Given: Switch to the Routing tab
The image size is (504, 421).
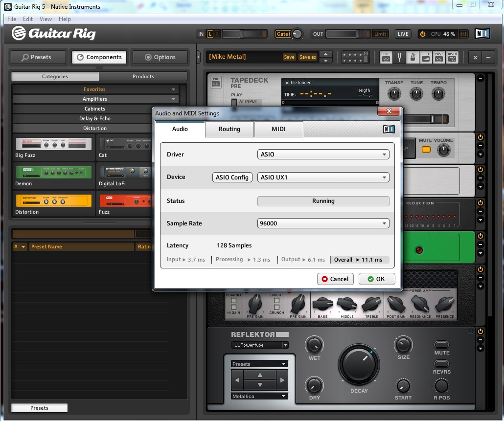Looking at the screenshot, I should 229,129.
